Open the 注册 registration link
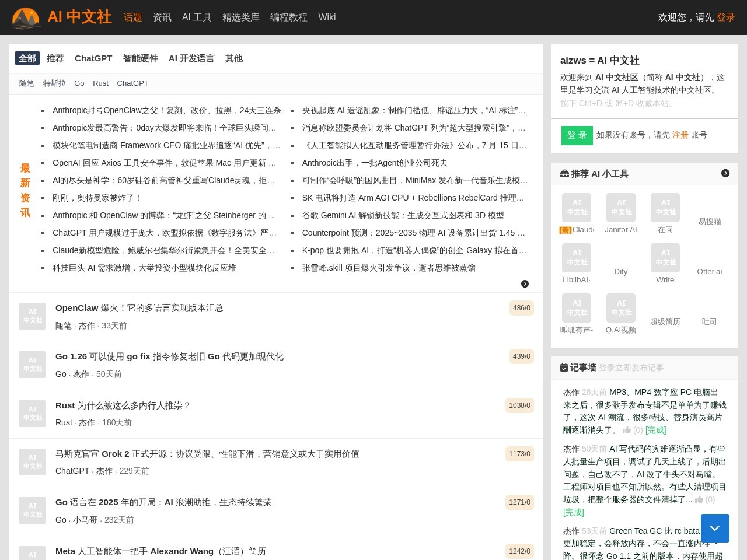747x560 pixels. click(x=680, y=135)
